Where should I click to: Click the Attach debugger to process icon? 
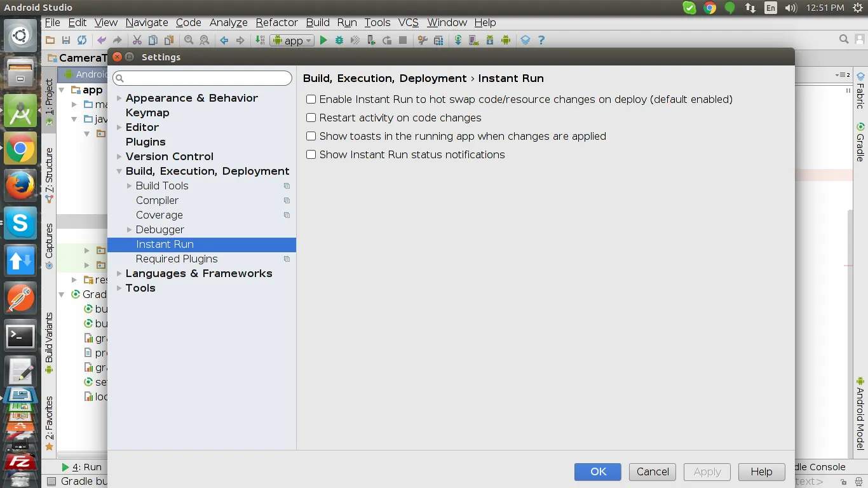coord(371,40)
